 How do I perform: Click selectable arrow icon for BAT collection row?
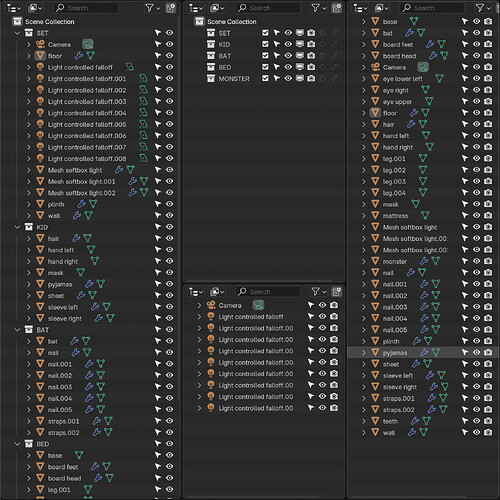pos(158,329)
